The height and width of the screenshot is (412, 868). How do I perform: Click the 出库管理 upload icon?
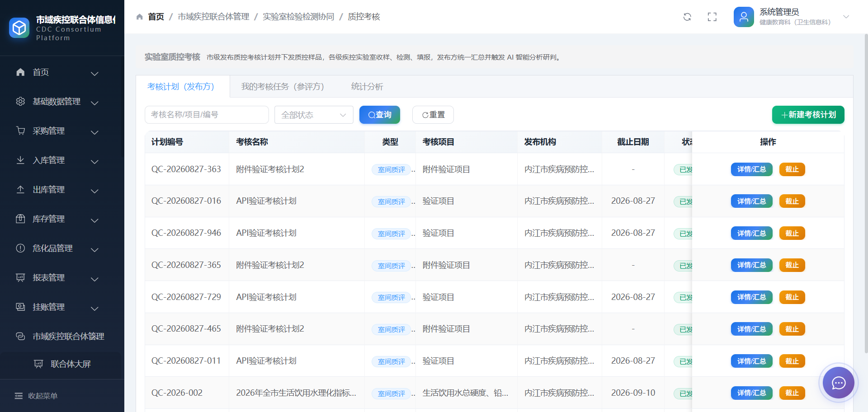(20, 189)
